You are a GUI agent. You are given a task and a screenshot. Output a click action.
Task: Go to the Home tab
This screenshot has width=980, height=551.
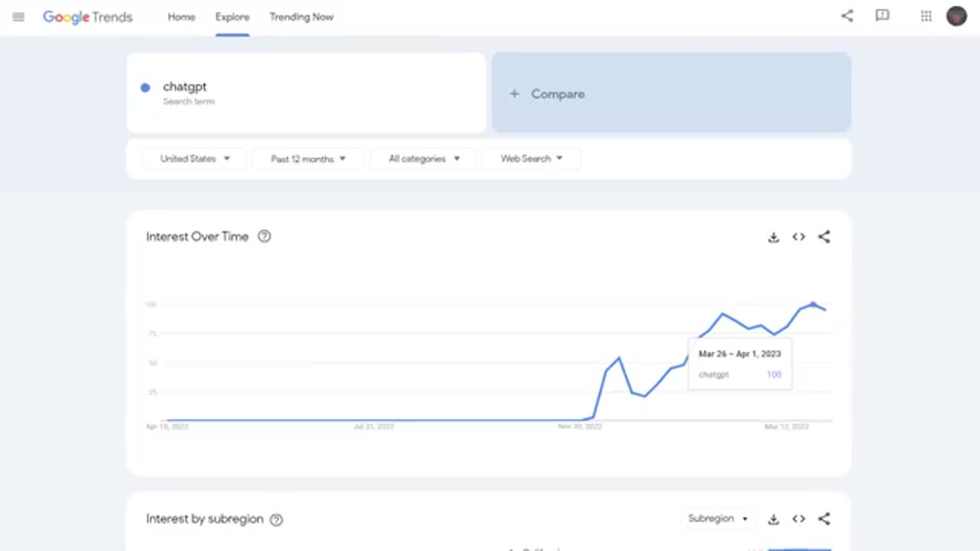click(181, 17)
